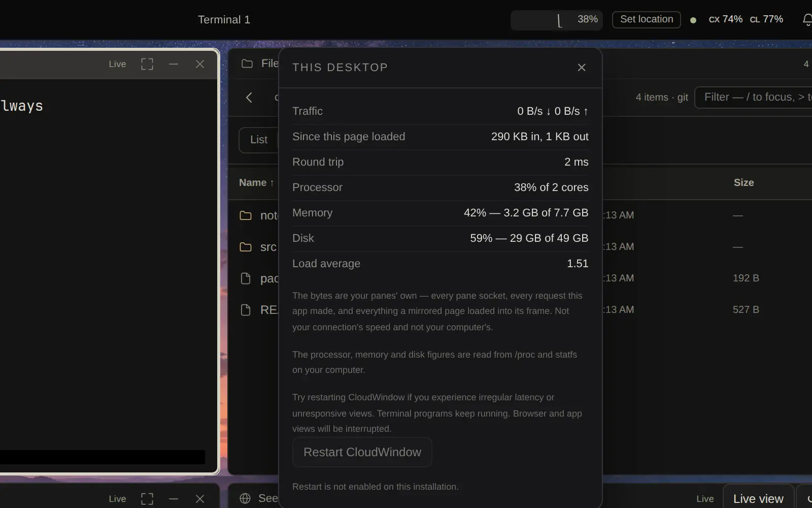Toggle Live on the bottom-right browser pane
The image size is (812, 508).
pos(705,499)
